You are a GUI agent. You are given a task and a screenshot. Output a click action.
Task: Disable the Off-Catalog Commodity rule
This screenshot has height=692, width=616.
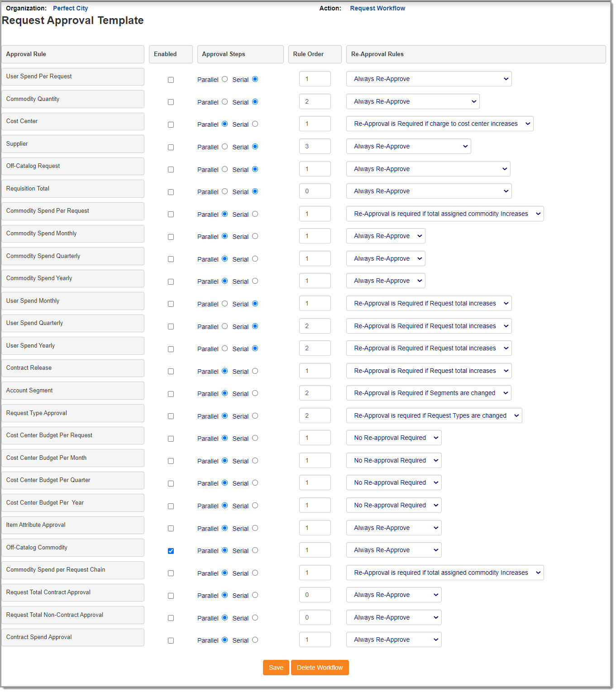coord(171,551)
